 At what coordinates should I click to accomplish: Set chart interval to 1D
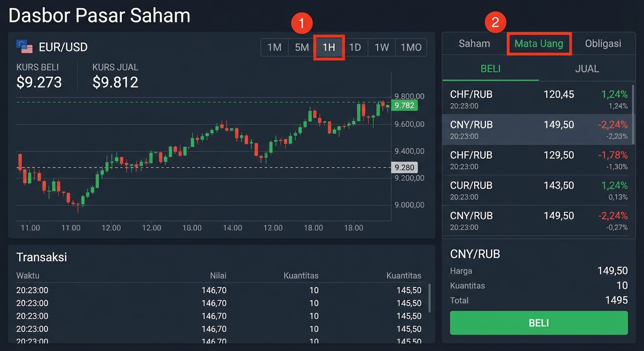pyautogui.click(x=355, y=48)
